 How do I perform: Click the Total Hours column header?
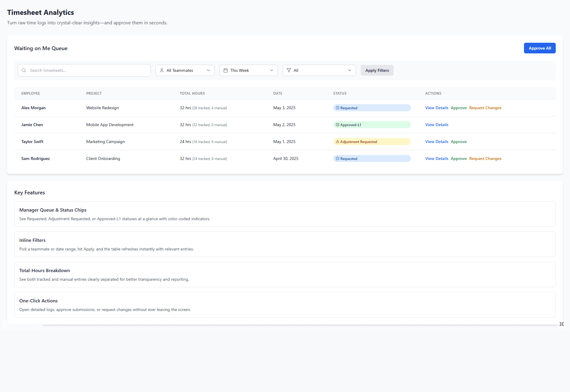coord(192,93)
